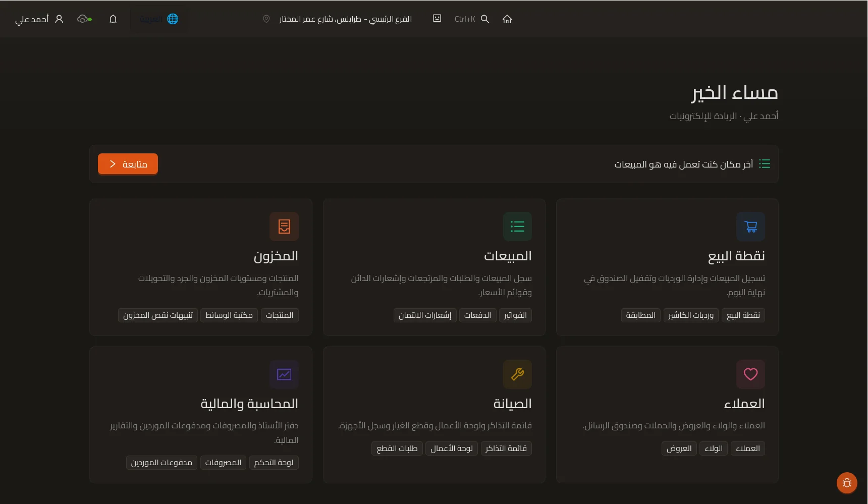Open the user profile icon
The width and height of the screenshot is (868, 504).
(x=59, y=19)
